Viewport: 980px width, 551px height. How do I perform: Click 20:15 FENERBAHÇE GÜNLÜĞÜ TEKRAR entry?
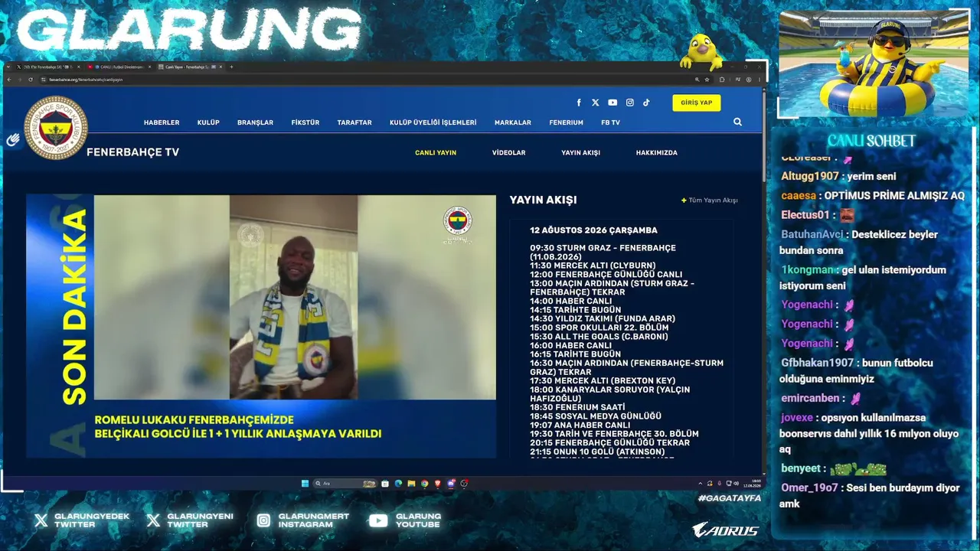pos(609,442)
